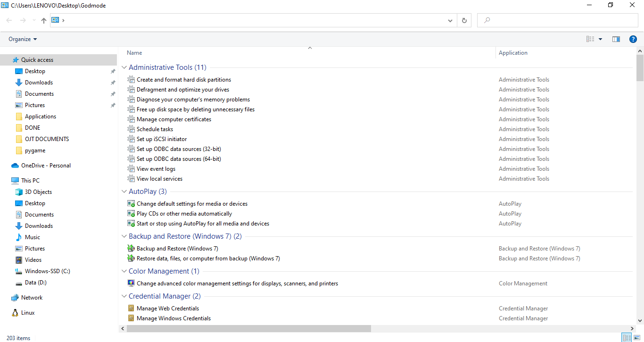The width and height of the screenshot is (644, 342).
Task: Sort by the Application column header
Action: 513,53
